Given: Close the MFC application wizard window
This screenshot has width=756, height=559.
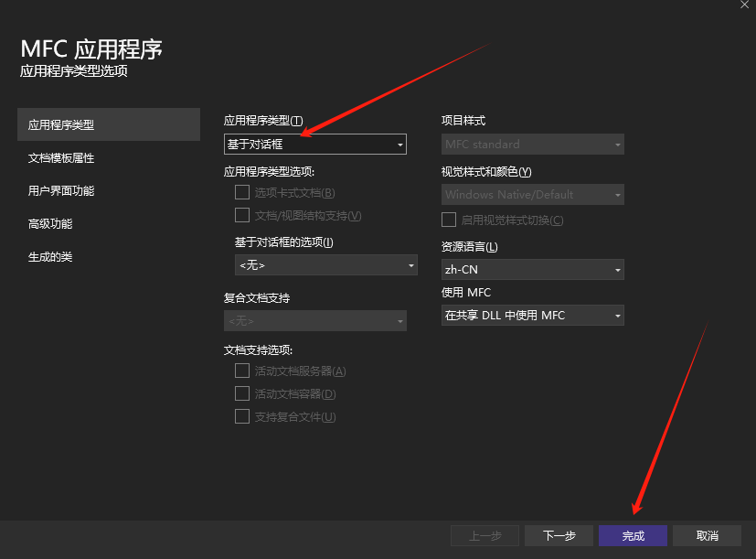Looking at the screenshot, I should coord(744,5).
